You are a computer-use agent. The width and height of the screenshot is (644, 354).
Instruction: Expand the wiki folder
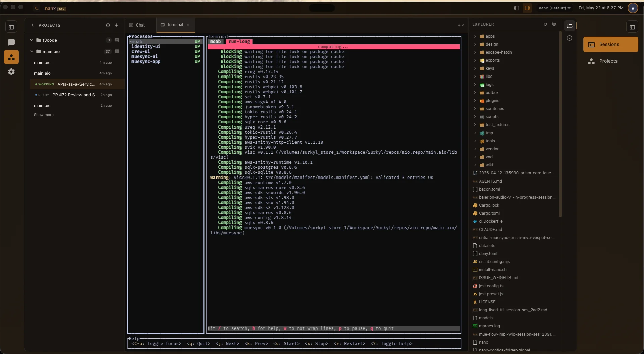pyautogui.click(x=475, y=165)
